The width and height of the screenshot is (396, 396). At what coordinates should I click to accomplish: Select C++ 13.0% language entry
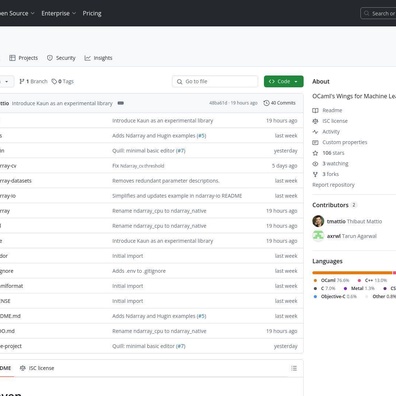(372, 280)
